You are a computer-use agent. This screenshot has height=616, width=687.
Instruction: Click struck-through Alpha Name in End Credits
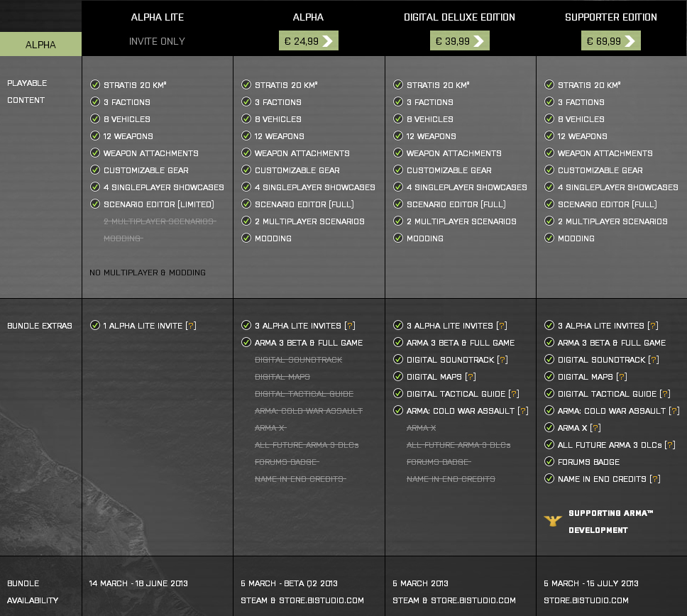(300, 479)
